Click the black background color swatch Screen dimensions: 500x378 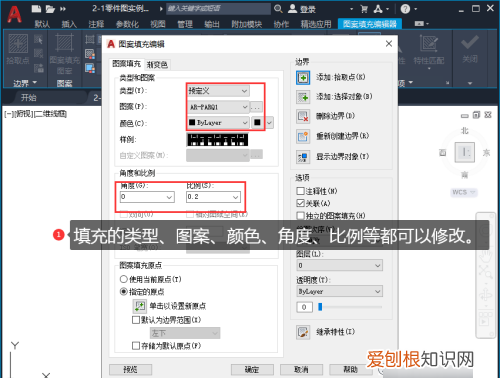pos(257,123)
